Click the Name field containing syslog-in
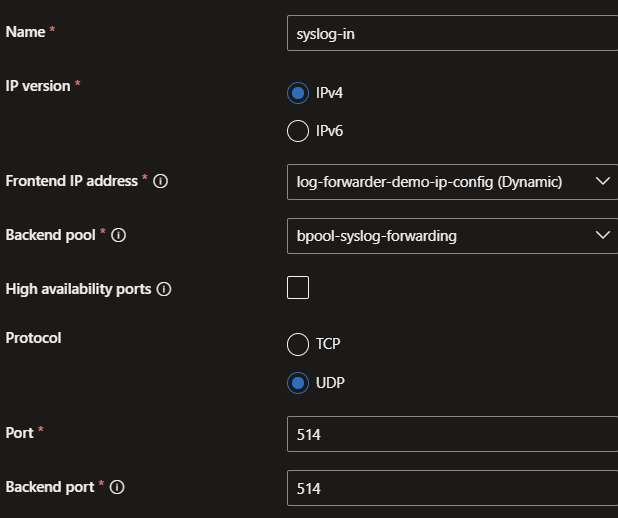Screen dimensions: 618x518 [450, 32]
